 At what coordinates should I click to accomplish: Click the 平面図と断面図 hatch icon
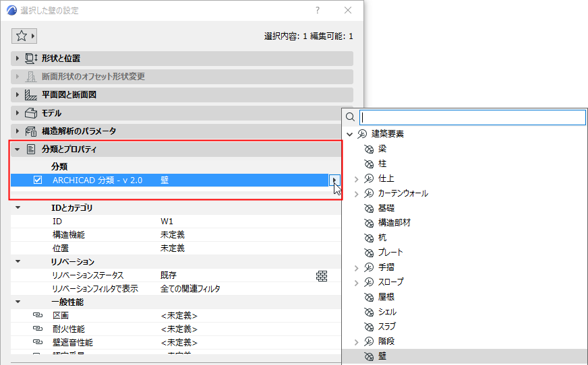point(31,95)
